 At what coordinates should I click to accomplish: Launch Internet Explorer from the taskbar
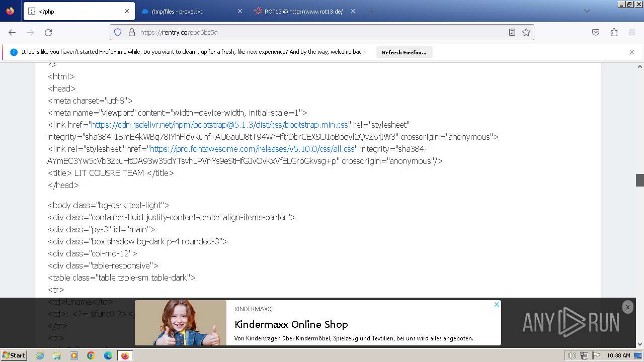(x=40, y=355)
